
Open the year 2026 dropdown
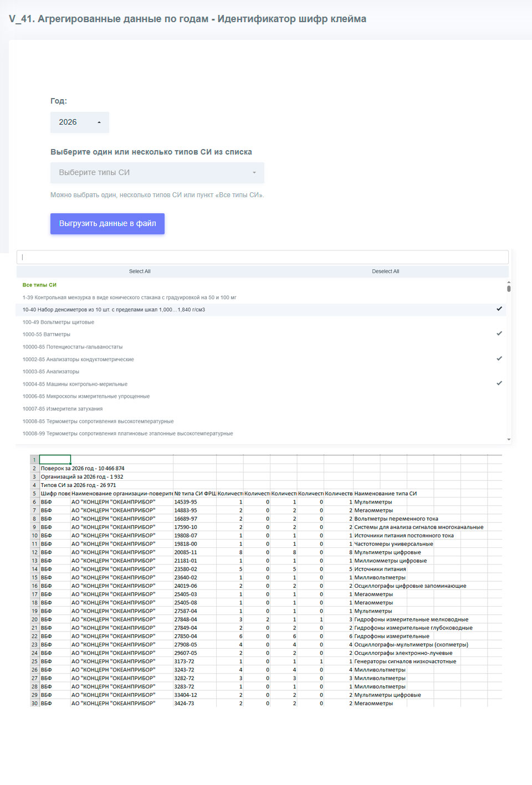click(x=79, y=122)
